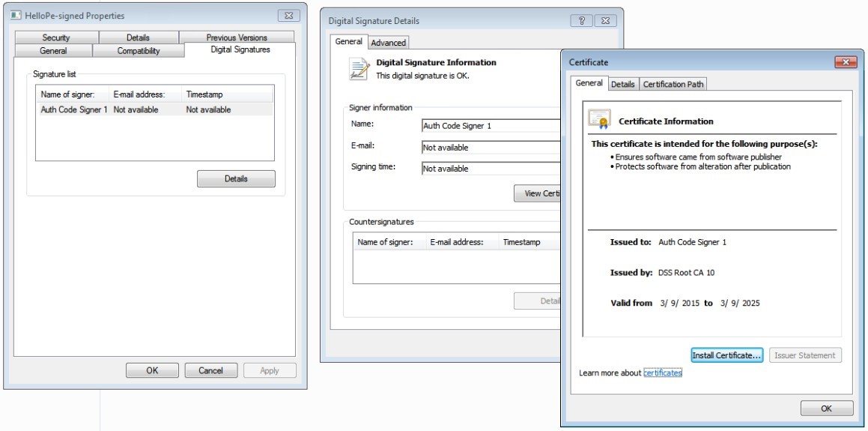
Task: Click the HelloPe-signed Properties title icon
Action: (15, 16)
